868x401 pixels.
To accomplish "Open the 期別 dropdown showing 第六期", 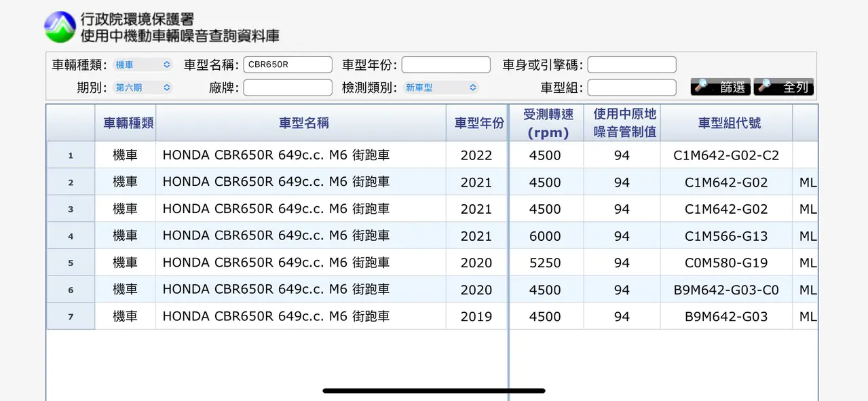I will (143, 88).
